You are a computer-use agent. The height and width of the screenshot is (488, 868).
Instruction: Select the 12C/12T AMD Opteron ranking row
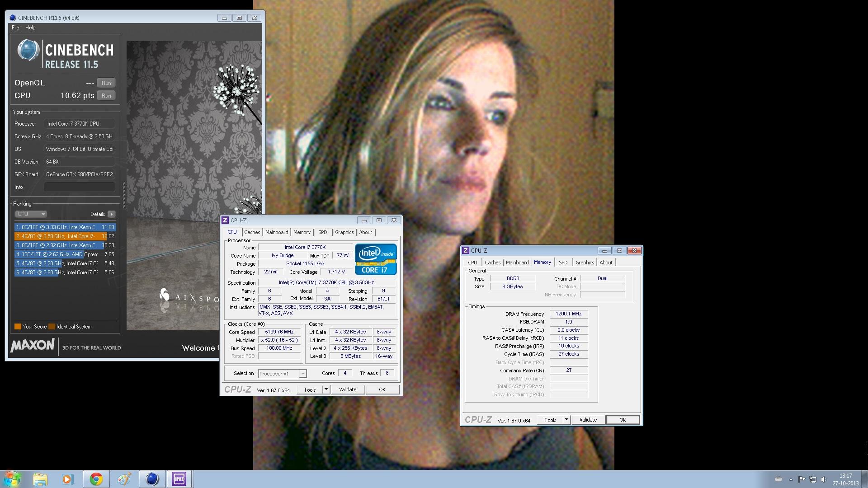point(65,254)
